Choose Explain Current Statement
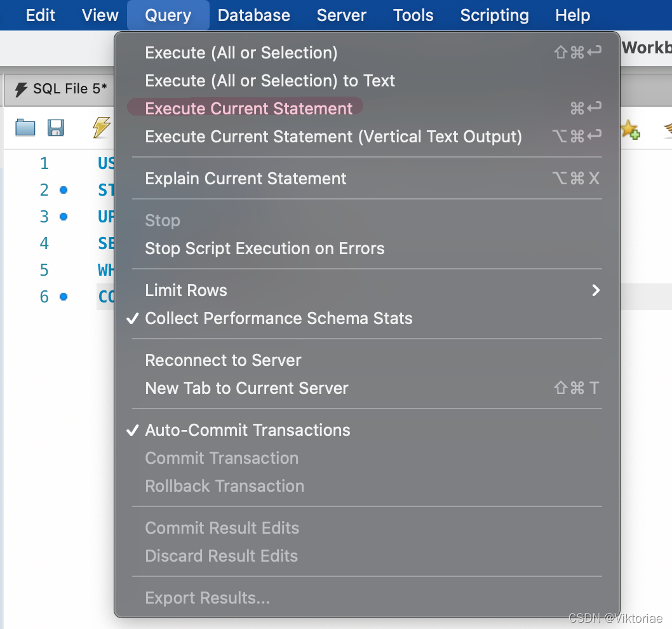Viewport: 672px width, 629px height. (367, 179)
